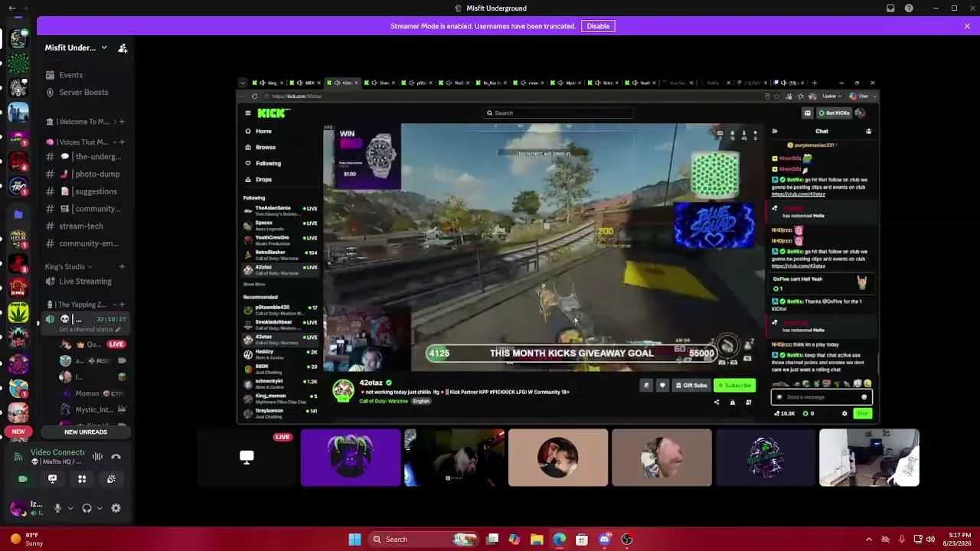Open the activities launcher button
980x551 pixels.
(x=82, y=479)
